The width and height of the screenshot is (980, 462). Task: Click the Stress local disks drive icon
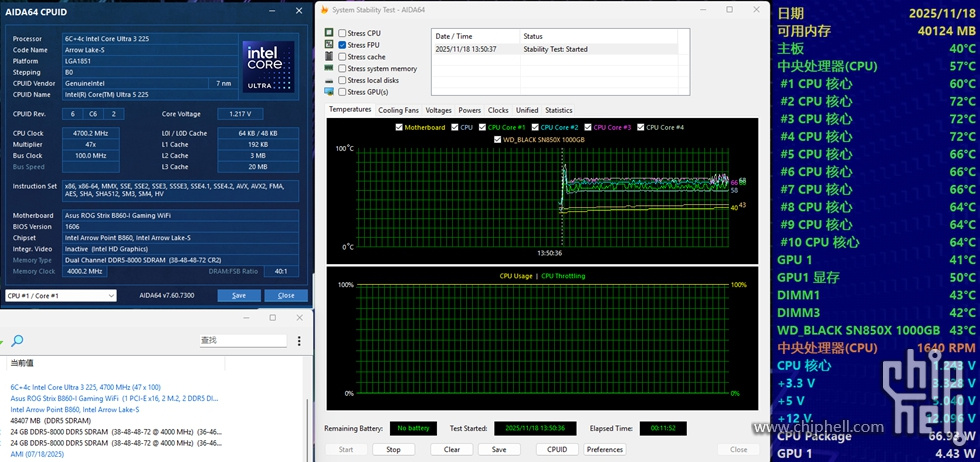329,80
